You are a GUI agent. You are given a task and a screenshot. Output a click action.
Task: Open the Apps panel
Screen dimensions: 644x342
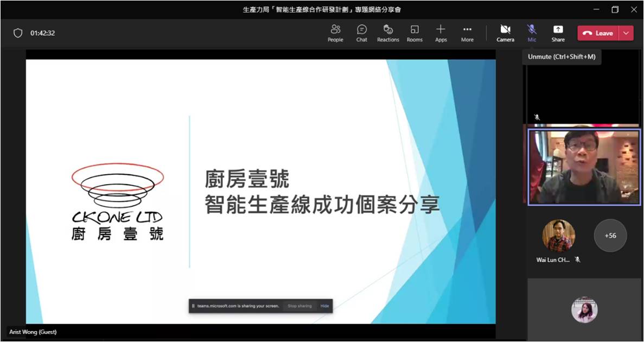point(441,33)
